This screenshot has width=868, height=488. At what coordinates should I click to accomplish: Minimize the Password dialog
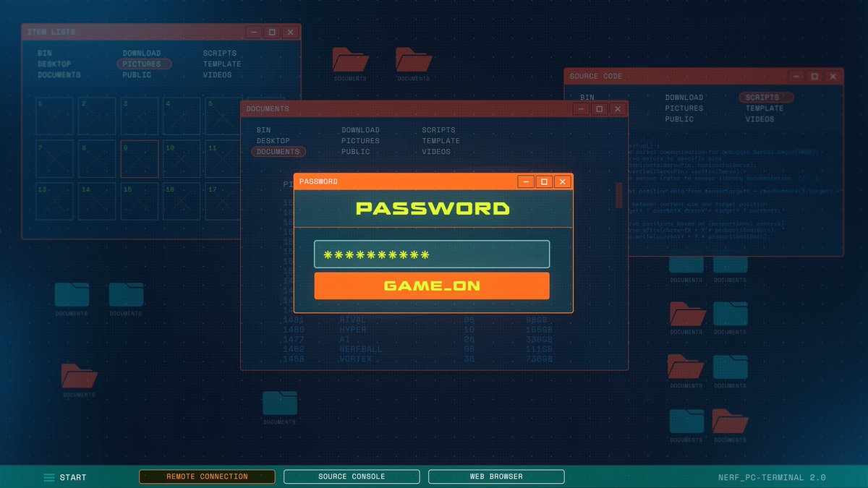point(527,181)
